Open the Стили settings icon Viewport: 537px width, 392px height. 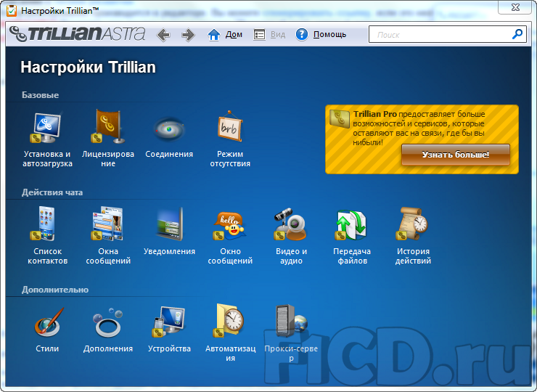(48, 322)
